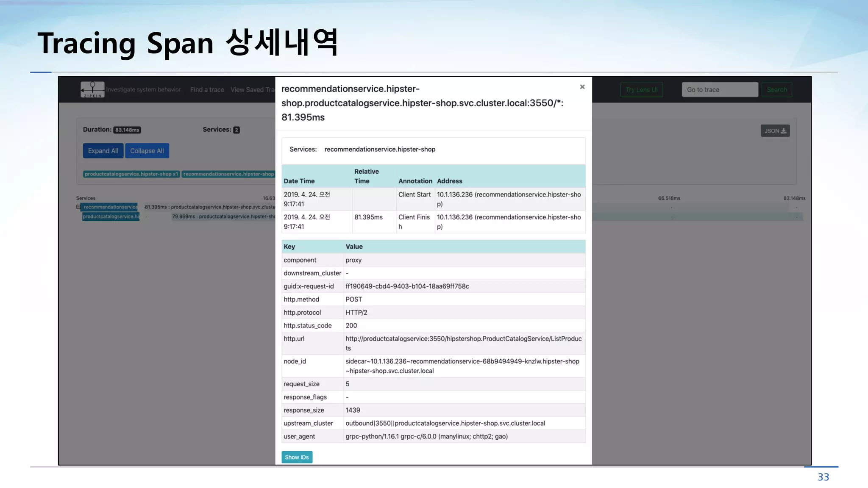Click the 66.518ms timeline marker
The height and width of the screenshot is (488, 868).
point(669,198)
